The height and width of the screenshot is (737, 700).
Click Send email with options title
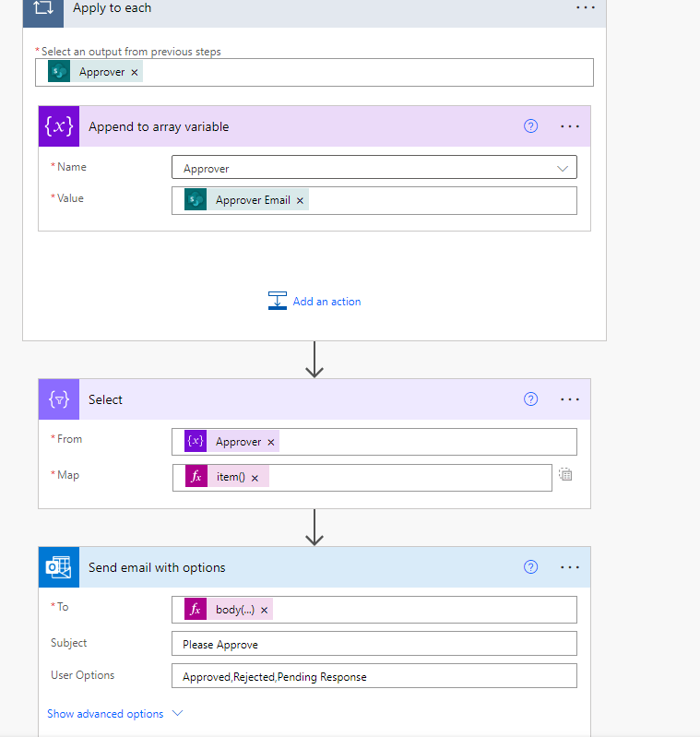157,567
